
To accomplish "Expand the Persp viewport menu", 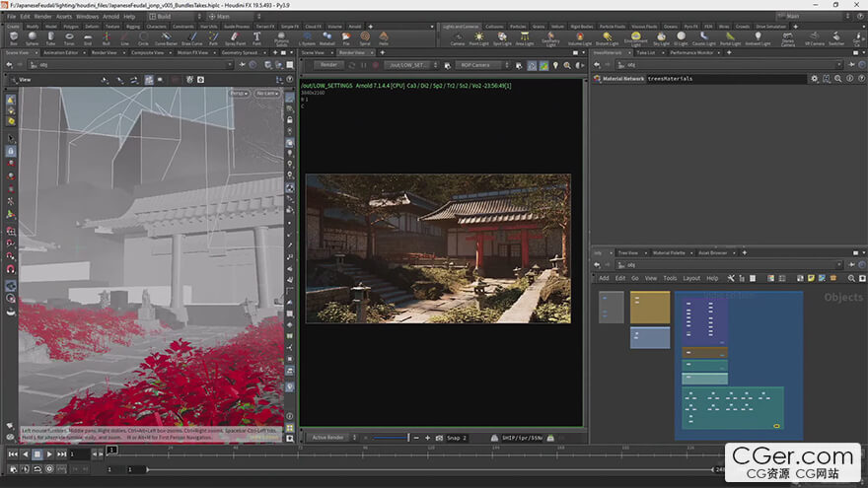I will click(238, 93).
